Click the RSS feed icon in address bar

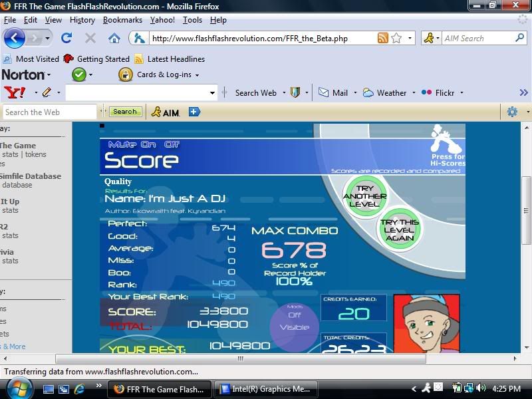(382, 38)
